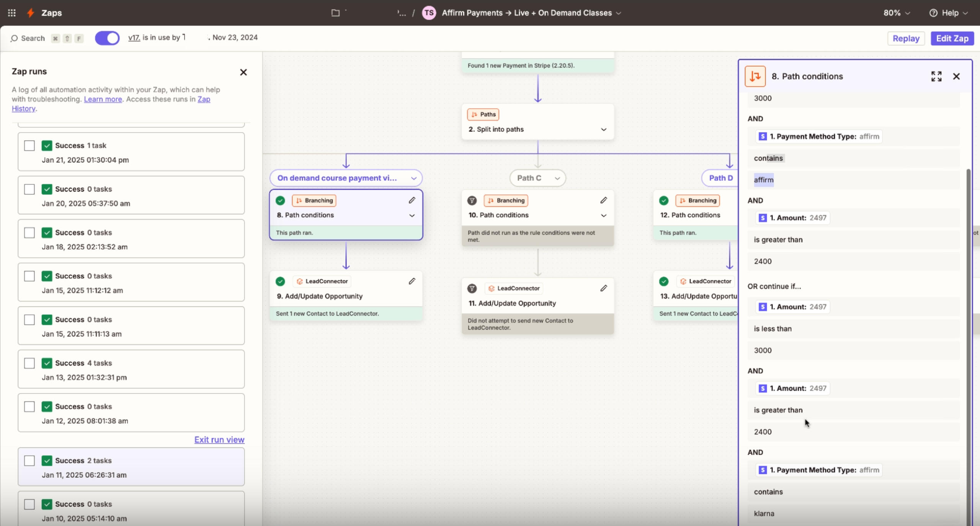980x526 pixels.
Task: Click green success check on step 13
Action: coord(664,282)
